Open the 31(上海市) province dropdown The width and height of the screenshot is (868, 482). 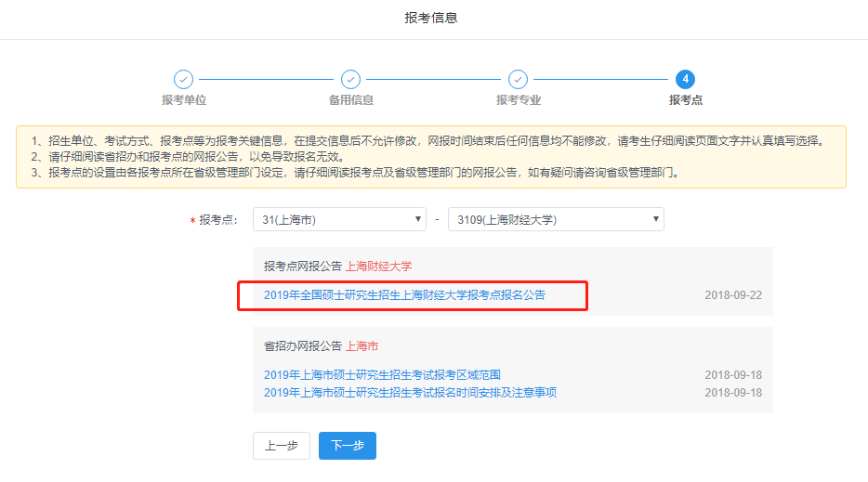coord(339,220)
